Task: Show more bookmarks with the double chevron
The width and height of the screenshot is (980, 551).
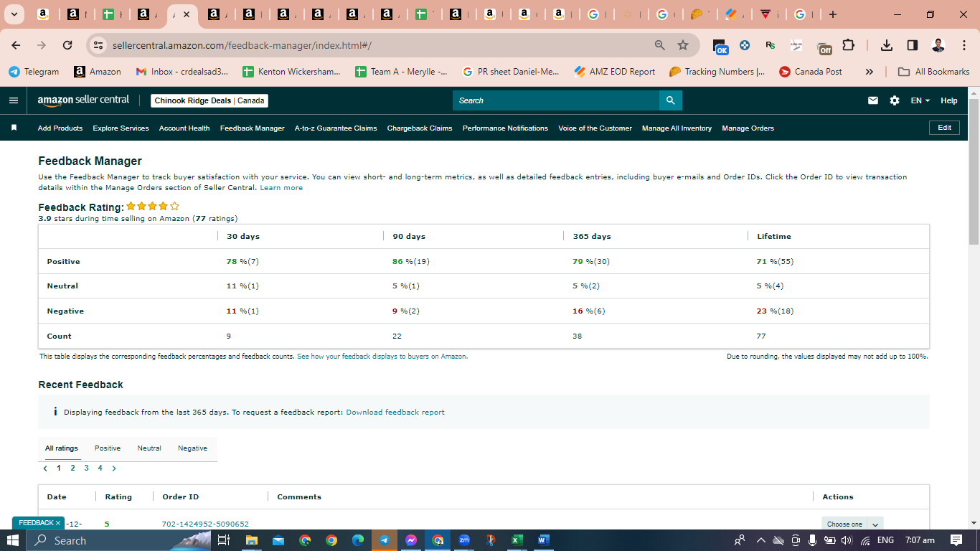Action: click(x=870, y=72)
